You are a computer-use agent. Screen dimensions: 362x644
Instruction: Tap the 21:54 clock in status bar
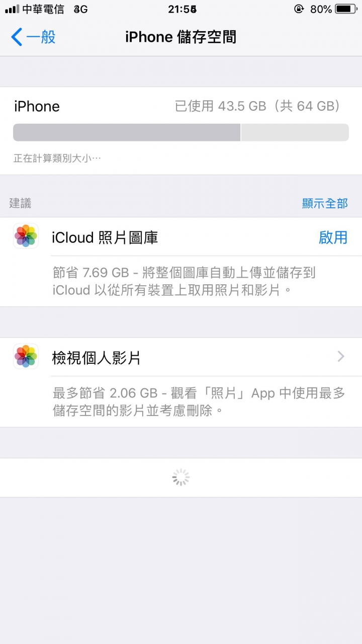click(182, 9)
